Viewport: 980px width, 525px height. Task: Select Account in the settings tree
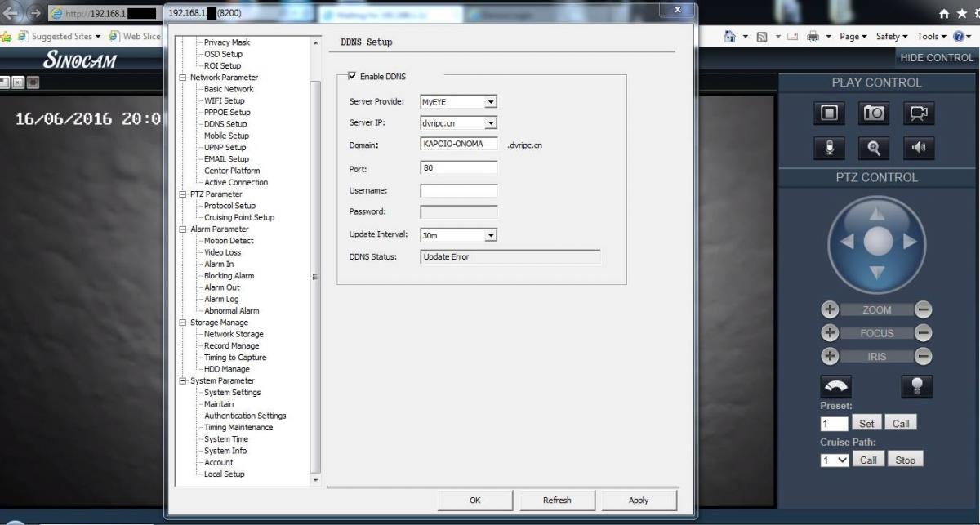(219, 463)
